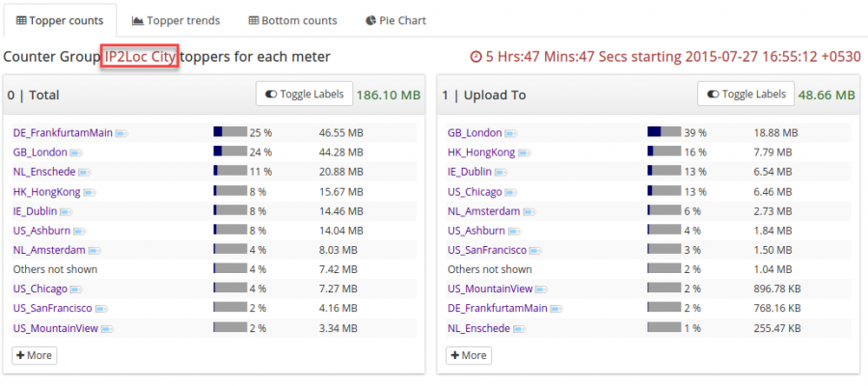Open the GB_London link in Total panel
Screen dimensions: 868x386
point(40,152)
